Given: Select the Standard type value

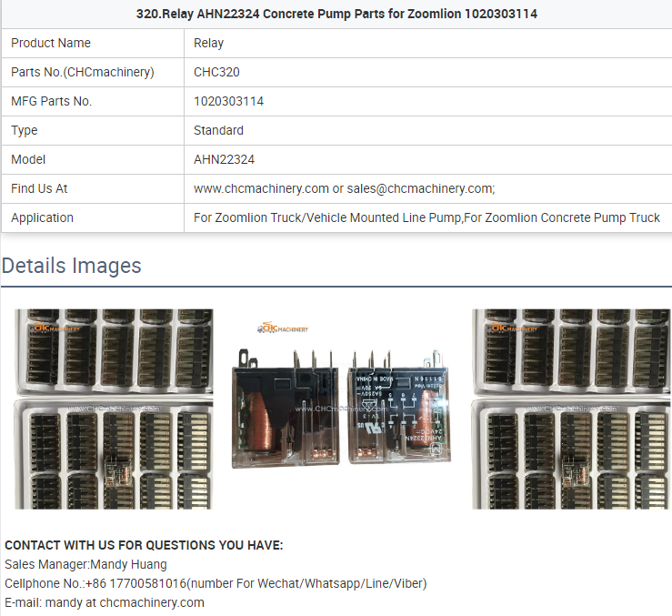Looking at the screenshot, I should point(218,130).
